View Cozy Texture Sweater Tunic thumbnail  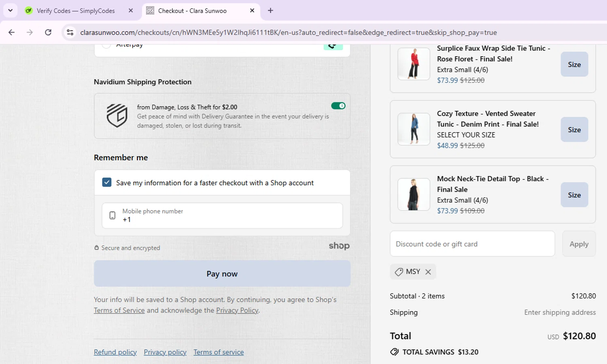(x=414, y=129)
